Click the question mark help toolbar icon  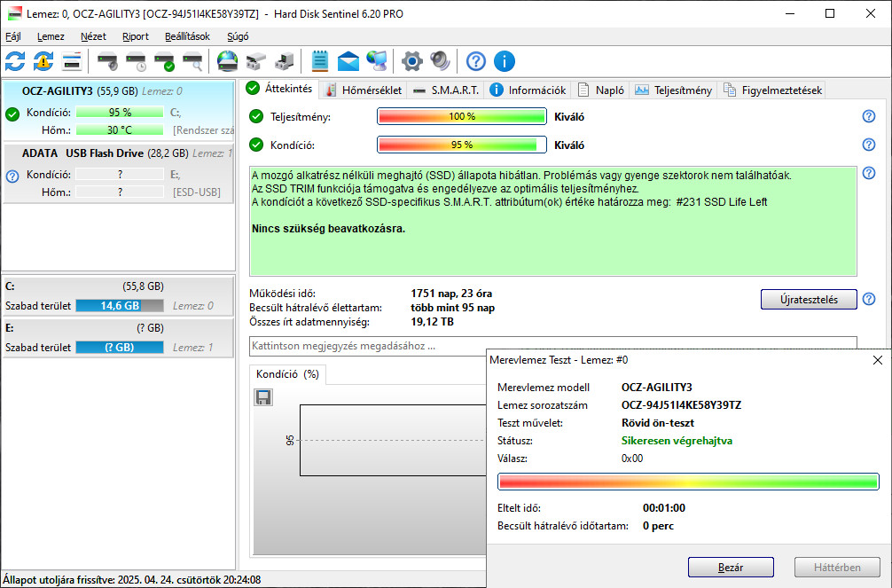click(x=475, y=61)
